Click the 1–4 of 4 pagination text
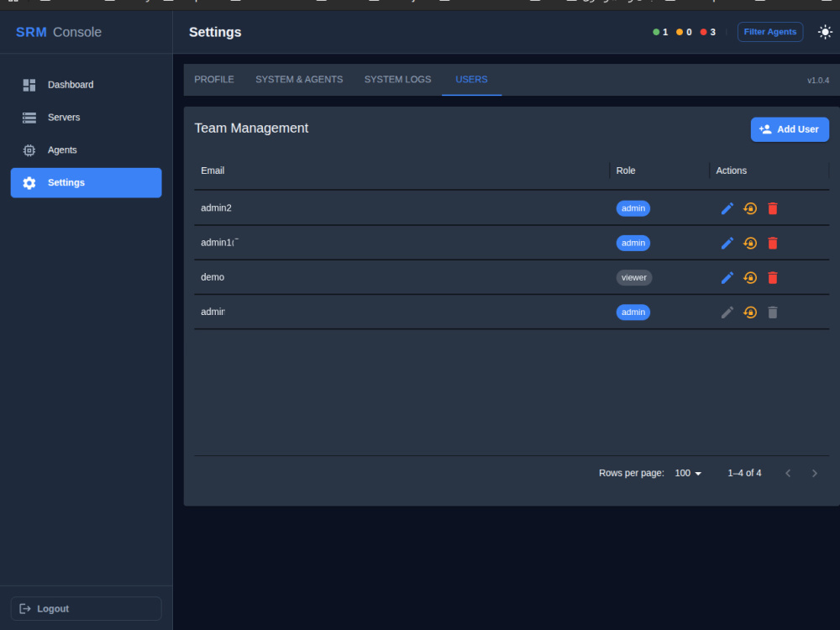This screenshot has height=630, width=840. (744, 473)
